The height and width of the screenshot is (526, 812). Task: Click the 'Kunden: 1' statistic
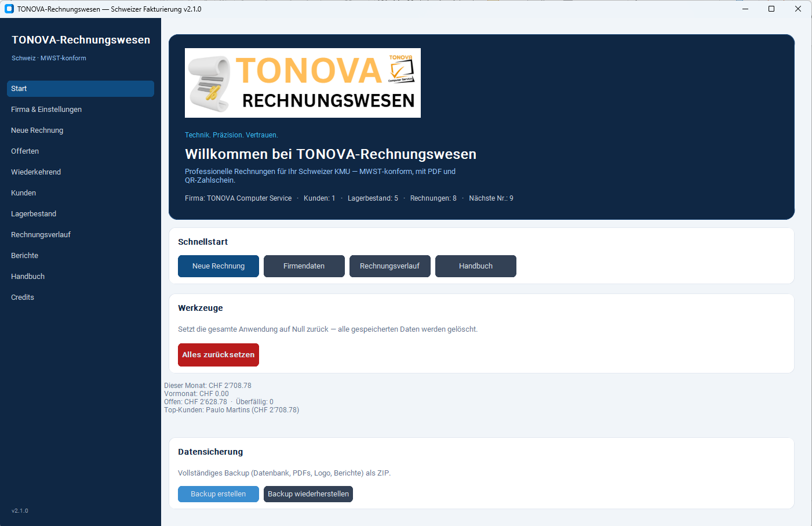(x=319, y=198)
